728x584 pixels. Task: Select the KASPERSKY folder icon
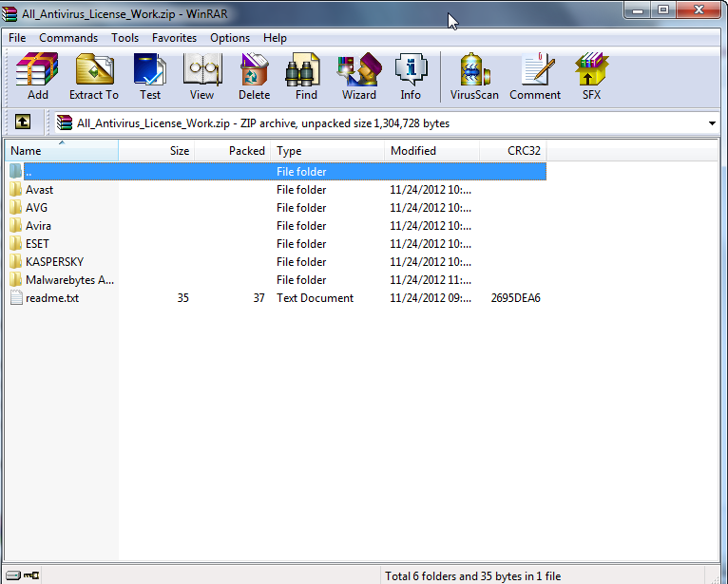16,262
